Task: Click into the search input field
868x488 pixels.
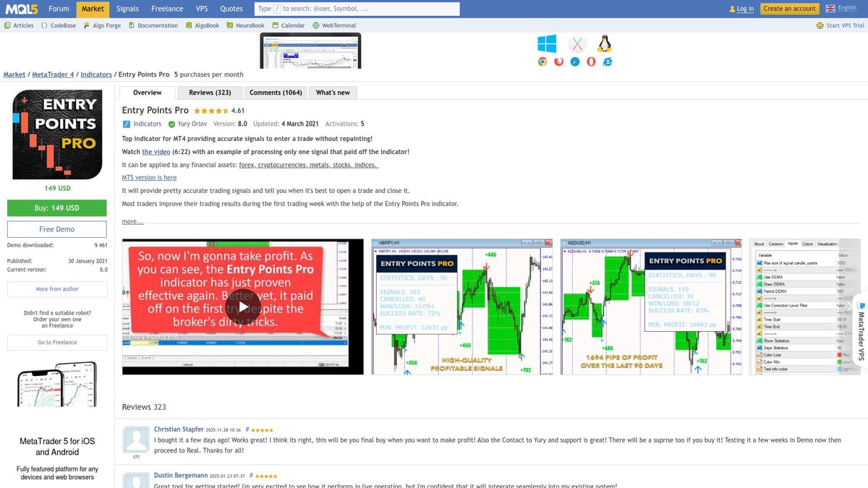Action: pyautogui.click(x=357, y=9)
